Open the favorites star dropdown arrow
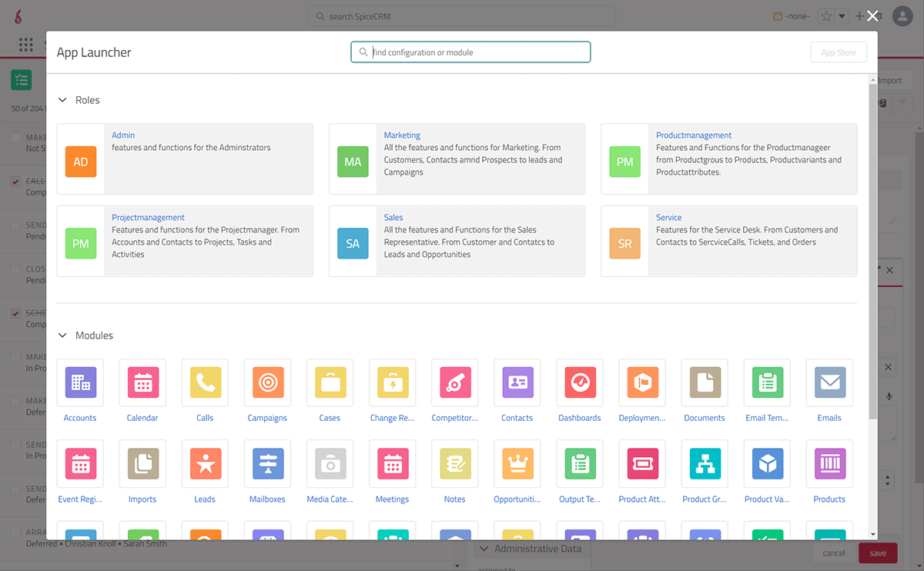This screenshot has width=924, height=571. tap(842, 16)
